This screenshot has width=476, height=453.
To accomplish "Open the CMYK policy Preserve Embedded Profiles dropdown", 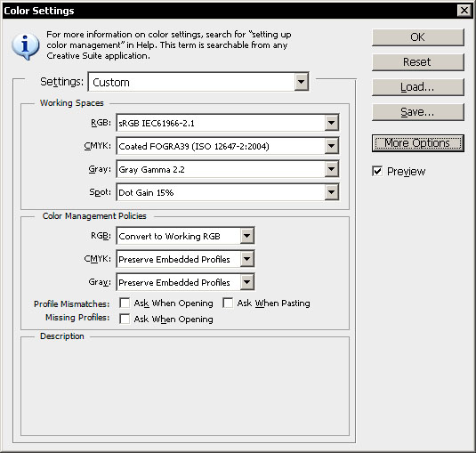I will 246,259.
